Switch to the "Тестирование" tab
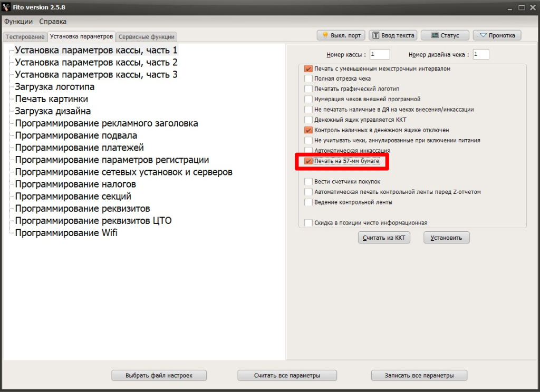Screen dimensions: 540x392 [25, 37]
